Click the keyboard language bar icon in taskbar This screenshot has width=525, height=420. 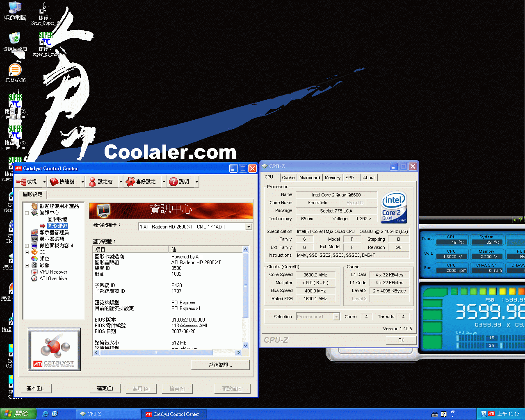point(435,414)
